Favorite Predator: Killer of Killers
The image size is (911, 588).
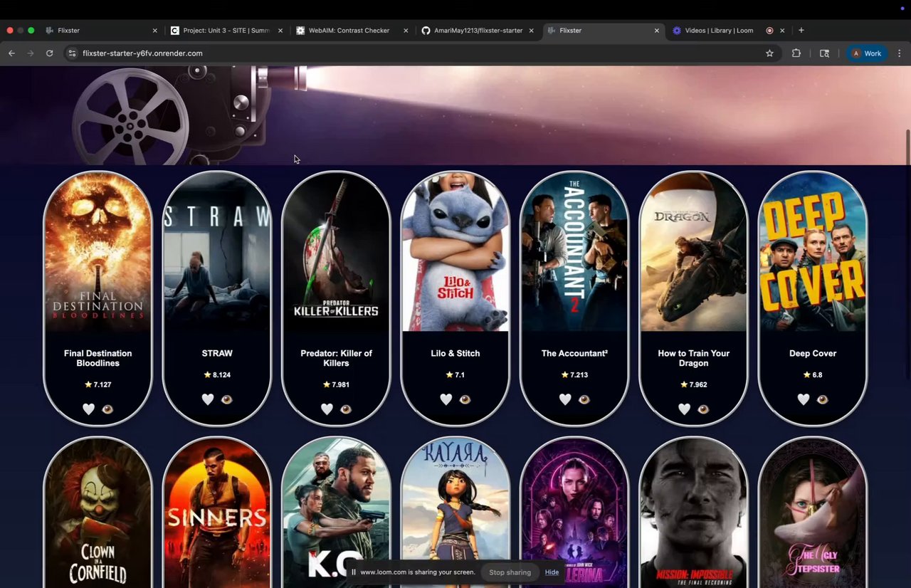coord(327,409)
